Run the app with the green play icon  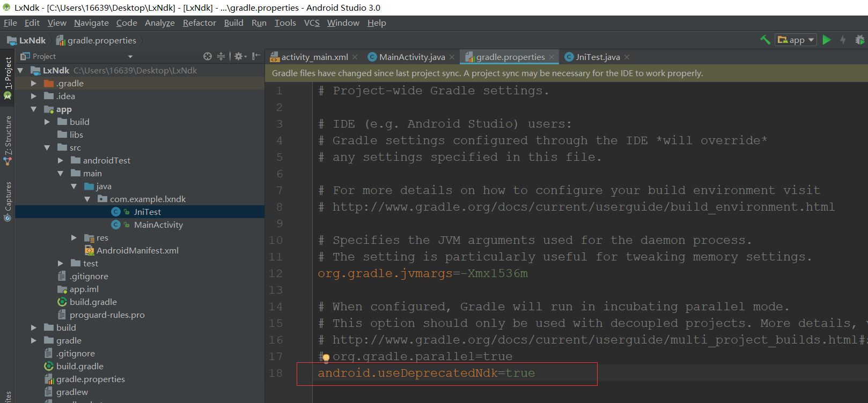(827, 40)
